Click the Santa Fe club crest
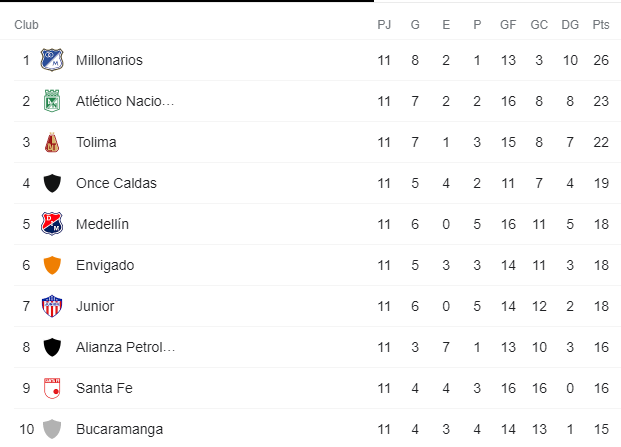The width and height of the screenshot is (621, 447). (x=52, y=388)
